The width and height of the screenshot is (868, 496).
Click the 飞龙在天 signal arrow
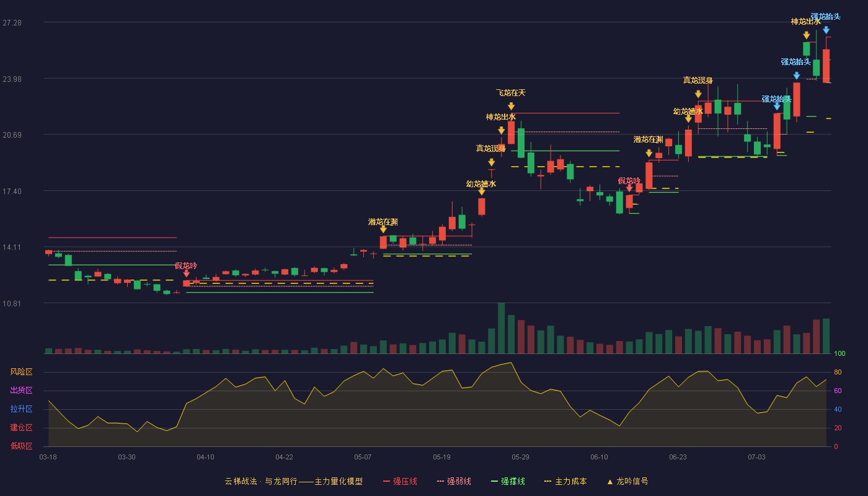pyautogui.click(x=511, y=107)
